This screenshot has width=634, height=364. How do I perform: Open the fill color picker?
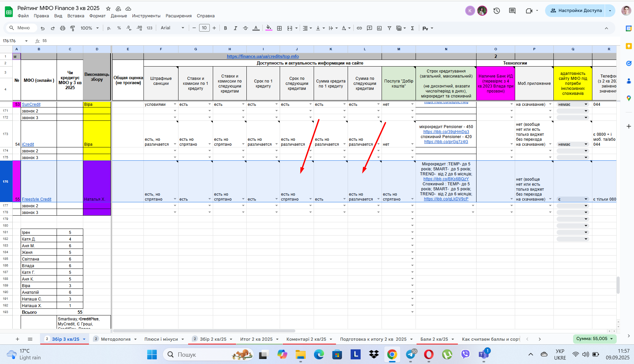coord(269,28)
